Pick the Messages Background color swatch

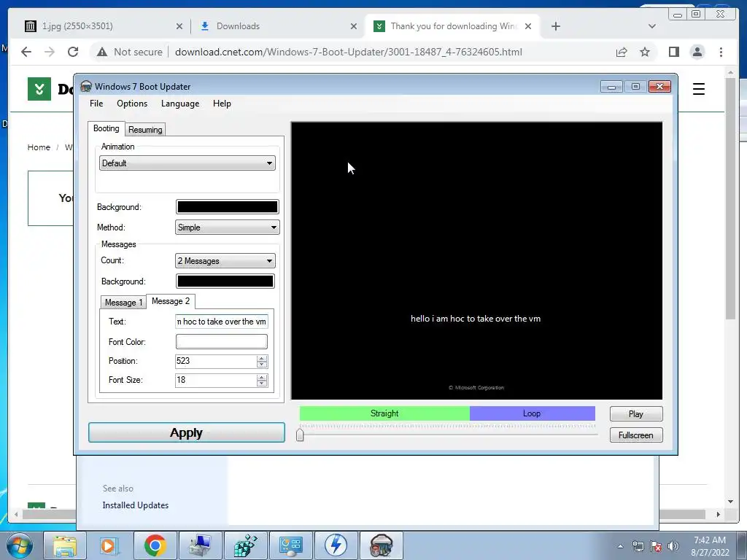(x=225, y=281)
